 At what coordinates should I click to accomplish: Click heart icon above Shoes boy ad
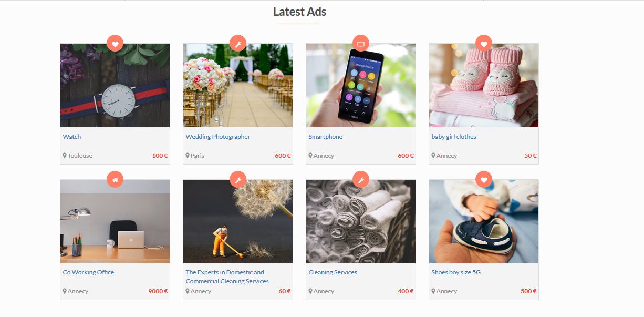click(x=484, y=180)
